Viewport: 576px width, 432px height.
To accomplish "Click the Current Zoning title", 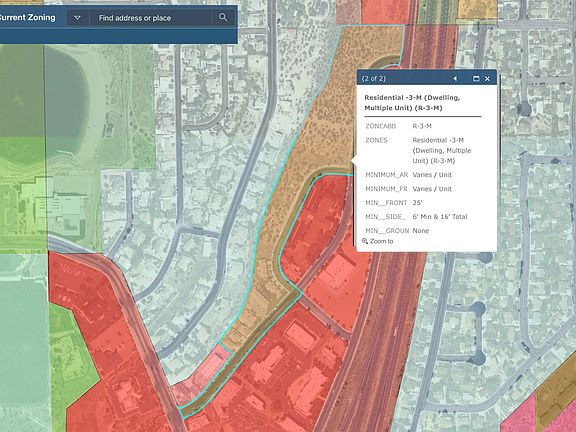I will (27, 17).
